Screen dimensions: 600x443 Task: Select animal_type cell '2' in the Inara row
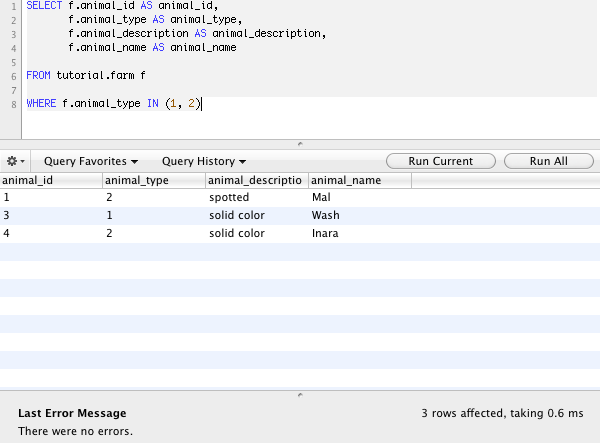pyautogui.click(x=154, y=233)
